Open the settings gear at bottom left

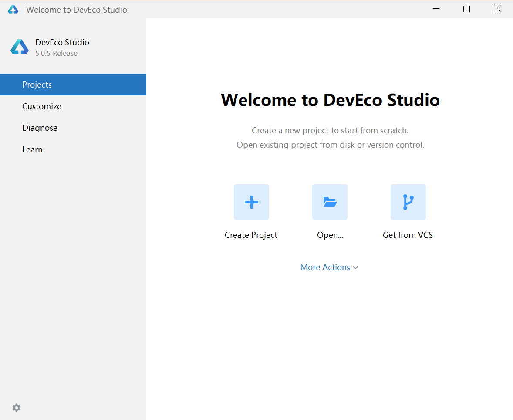[16, 407]
